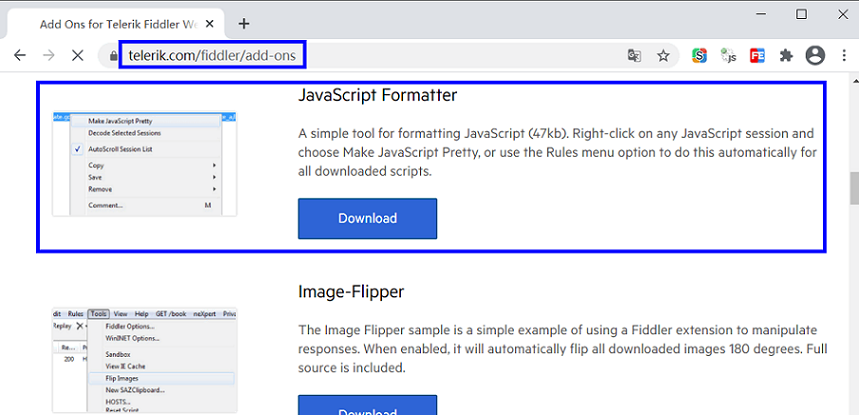Click the JavaScript Formatter screenshot thumbnail

(145, 164)
